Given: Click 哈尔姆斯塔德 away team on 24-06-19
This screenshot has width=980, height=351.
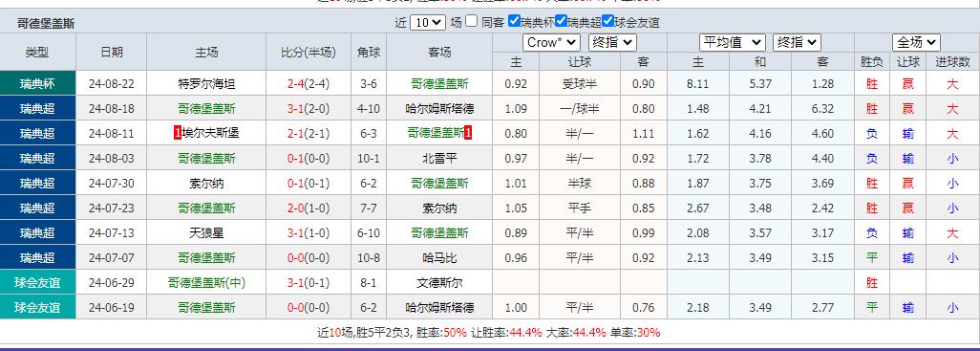Looking at the screenshot, I should [439, 308].
